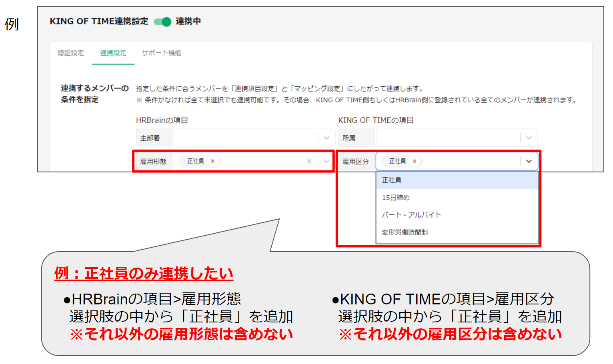Screen dimensions: 613x364
Task: Switch to the 認証設定 tab
Action: (71, 53)
